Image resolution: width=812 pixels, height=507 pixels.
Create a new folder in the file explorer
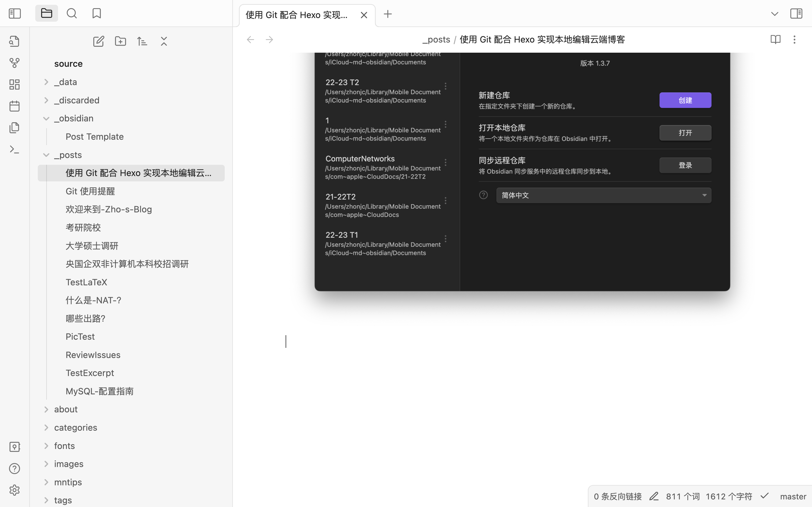pos(120,41)
